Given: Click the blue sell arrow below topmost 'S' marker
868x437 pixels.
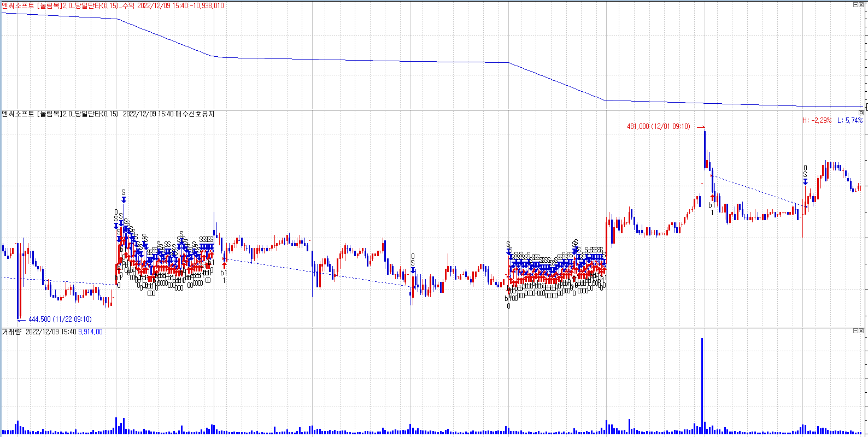Looking at the screenshot, I should [124, 200].
